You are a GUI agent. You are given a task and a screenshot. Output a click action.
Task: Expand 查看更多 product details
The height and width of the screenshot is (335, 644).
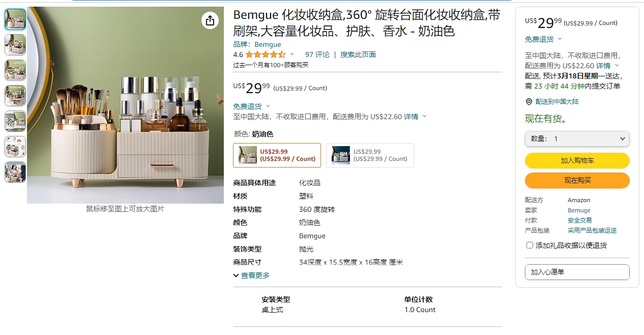tap(251, 275)
